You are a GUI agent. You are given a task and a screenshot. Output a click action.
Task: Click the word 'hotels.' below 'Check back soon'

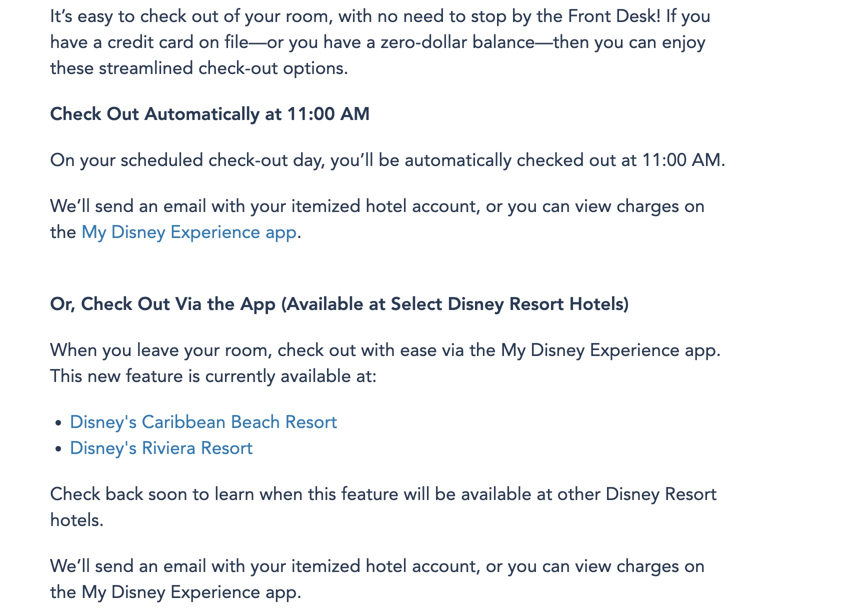tap(77, 520)
